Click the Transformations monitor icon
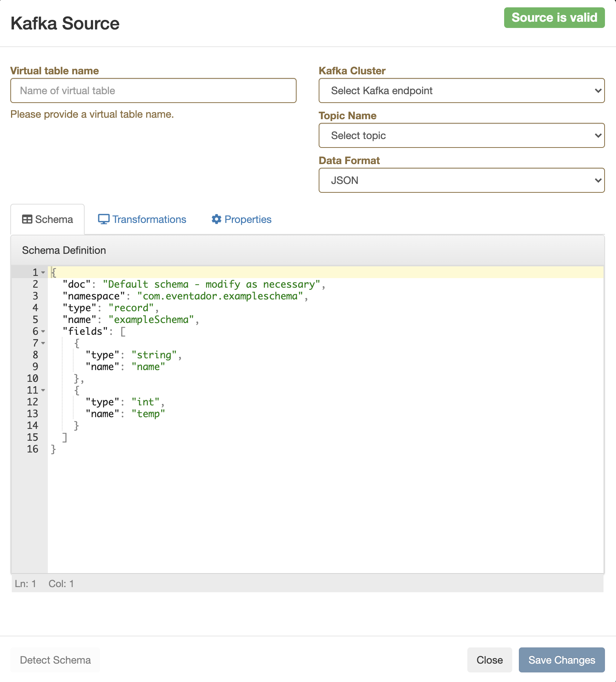616x682 pixels. (103, 219)
